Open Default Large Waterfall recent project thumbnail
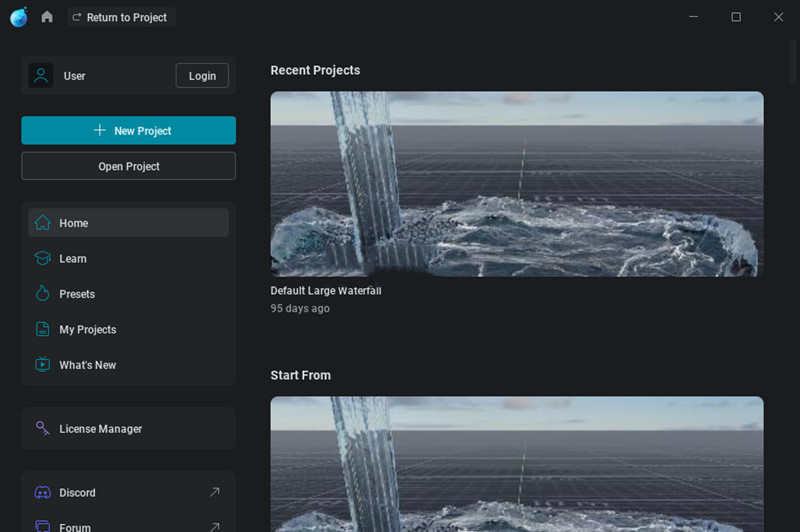800x532 pixels. (x=517, y=184)
